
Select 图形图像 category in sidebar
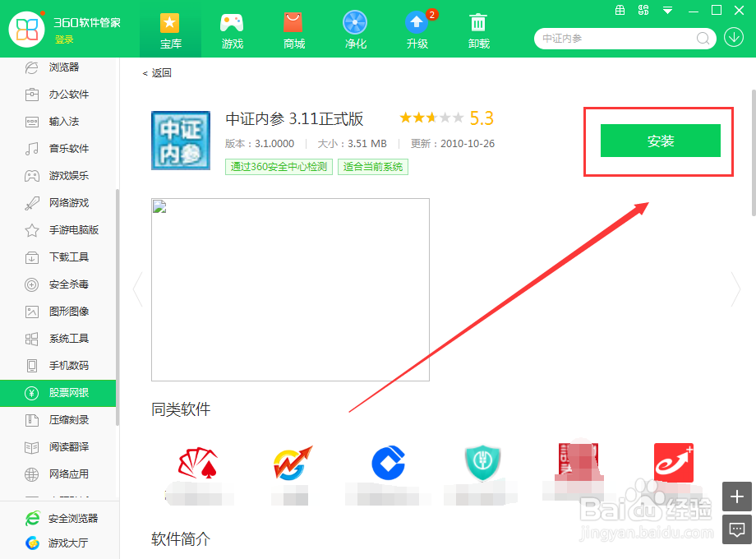58,311
